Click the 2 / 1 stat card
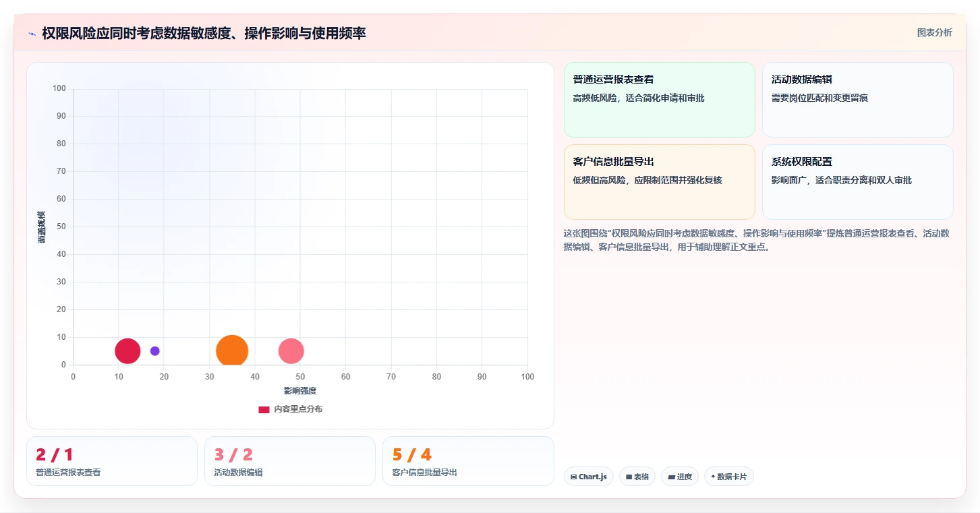Viewport: 980px width, 513px height. click(112, 461)
